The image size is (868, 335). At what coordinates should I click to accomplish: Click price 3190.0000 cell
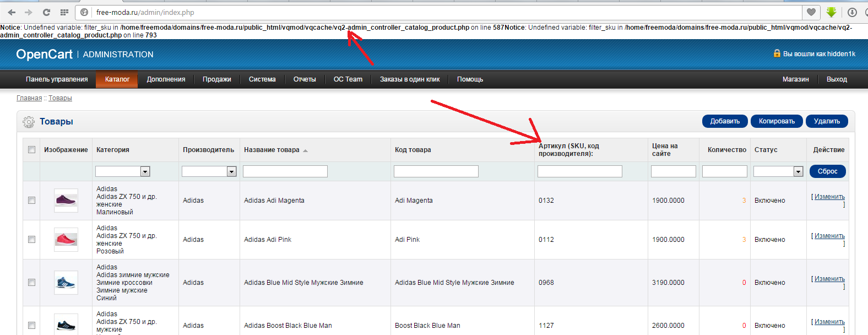(668, 283)
